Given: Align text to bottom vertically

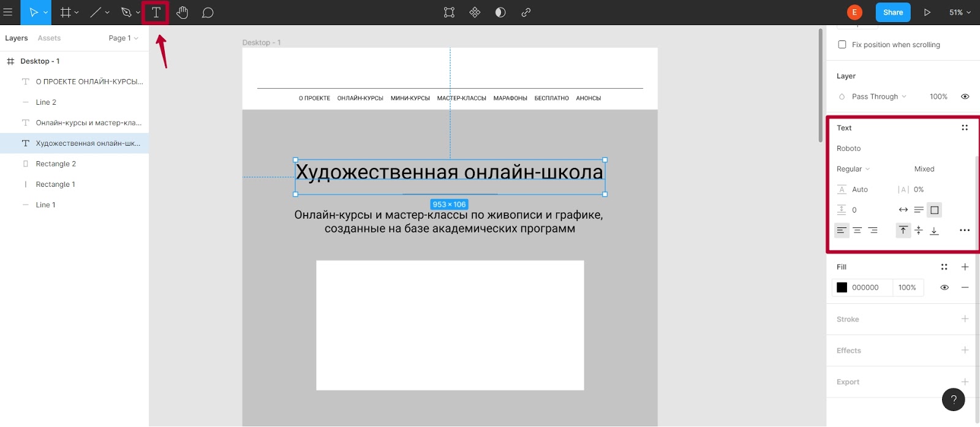Looking at the screenshot, I should [934, 230].
